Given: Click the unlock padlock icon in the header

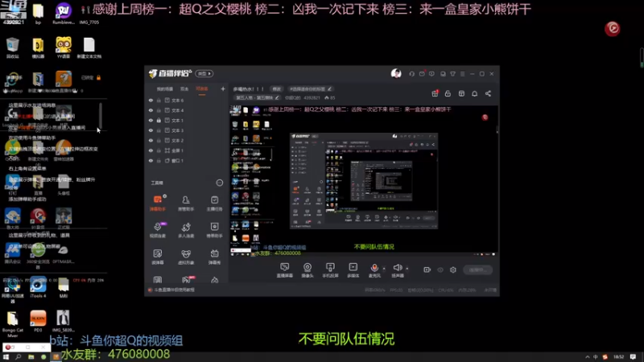Looking at the screenshot, I should pos(448,93).
